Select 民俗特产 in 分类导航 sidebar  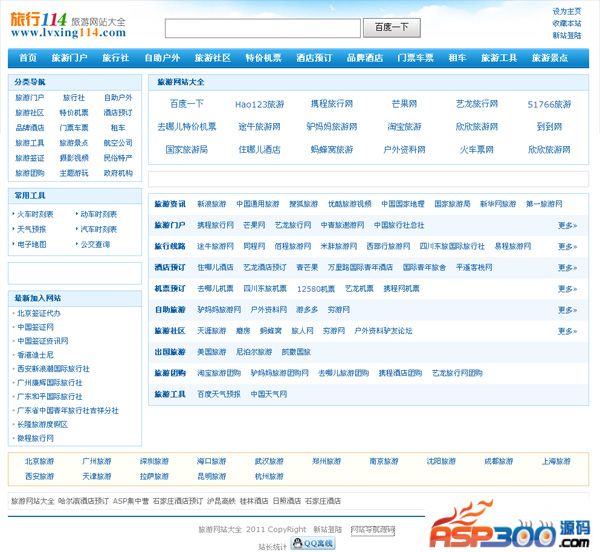click(118, 158)
